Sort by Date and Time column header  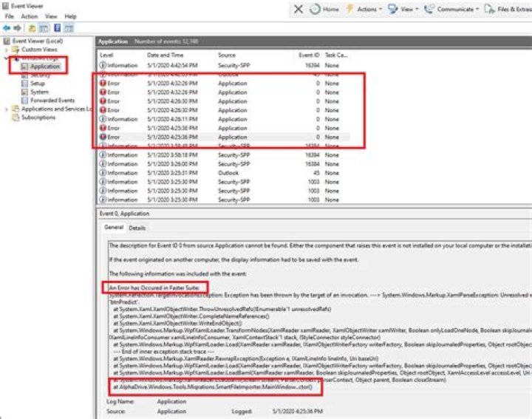[166, 55]
